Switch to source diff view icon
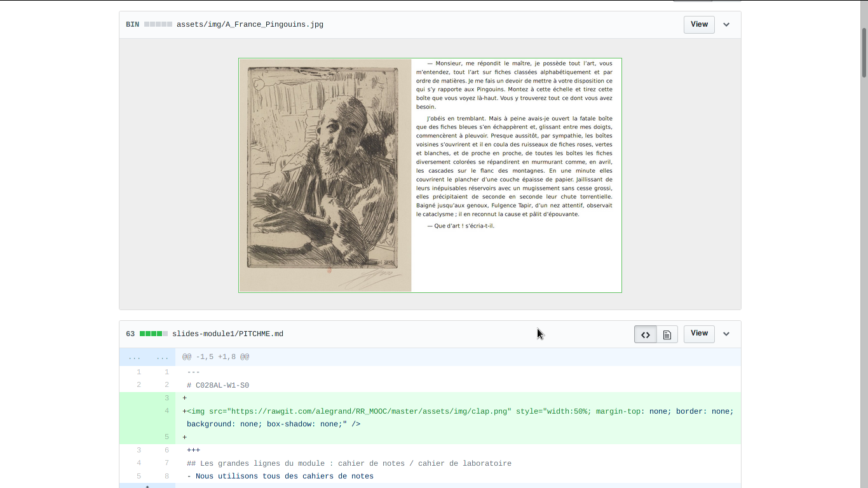The width and height of the screenshot is (868, 488). (645, 334)
